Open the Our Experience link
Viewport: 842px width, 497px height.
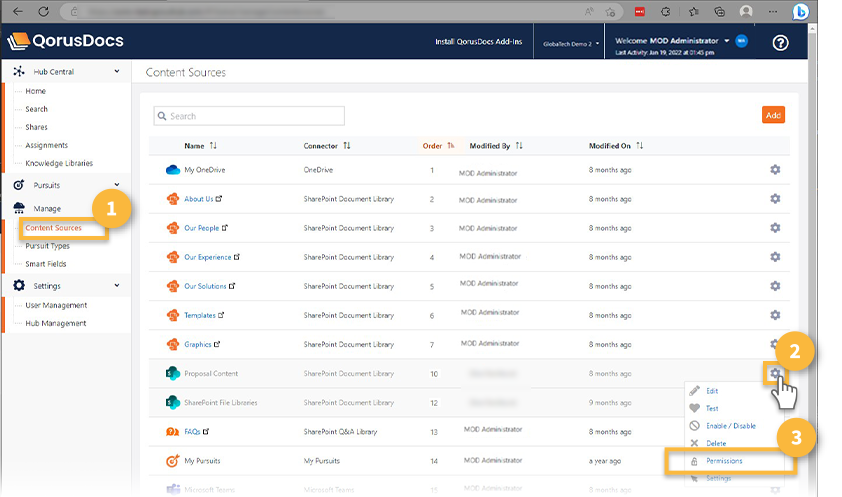[207, 257]
